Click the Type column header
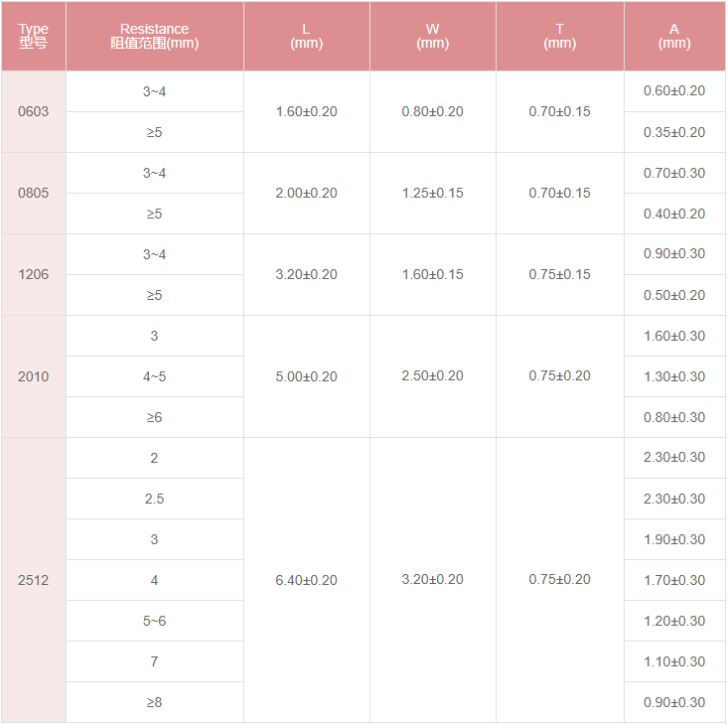 pos(33,37)
